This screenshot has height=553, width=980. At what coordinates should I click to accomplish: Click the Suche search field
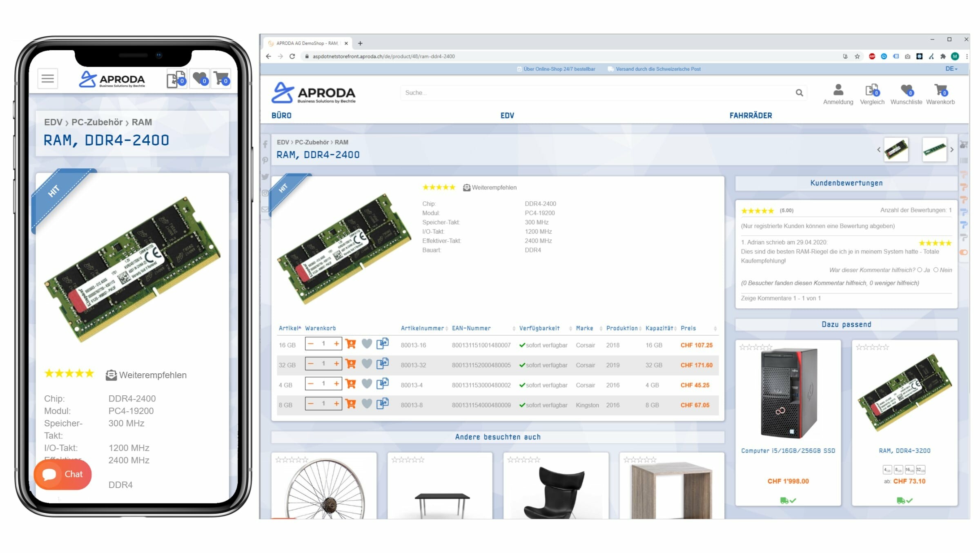click(598, 93)
